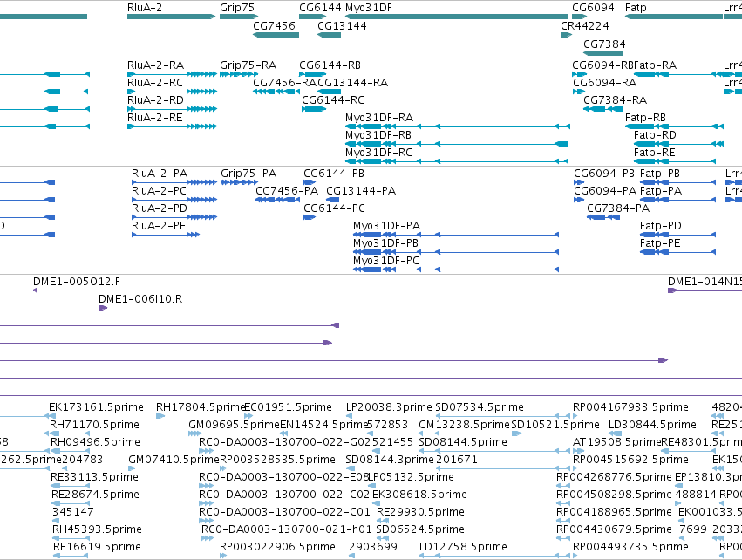Viewport: 742px width, 560px height.
Task: Select EST EK173161.5prime
Action: pos(52,416)
